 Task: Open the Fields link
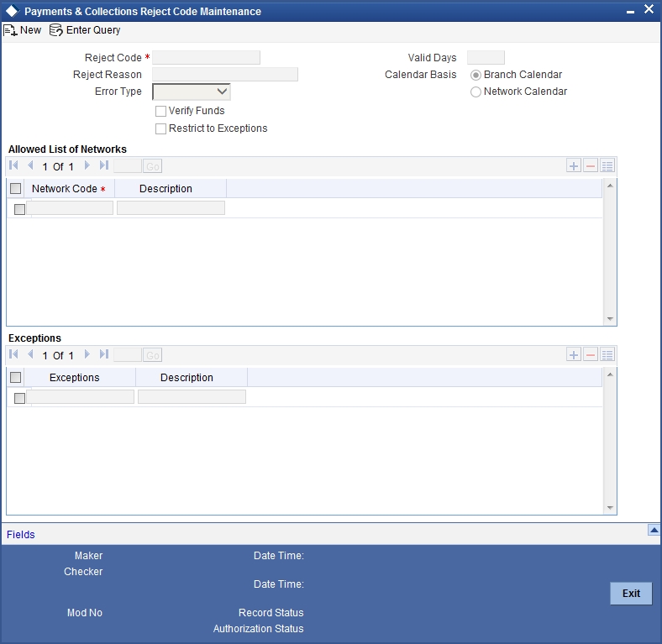click(x=21, y=535)
